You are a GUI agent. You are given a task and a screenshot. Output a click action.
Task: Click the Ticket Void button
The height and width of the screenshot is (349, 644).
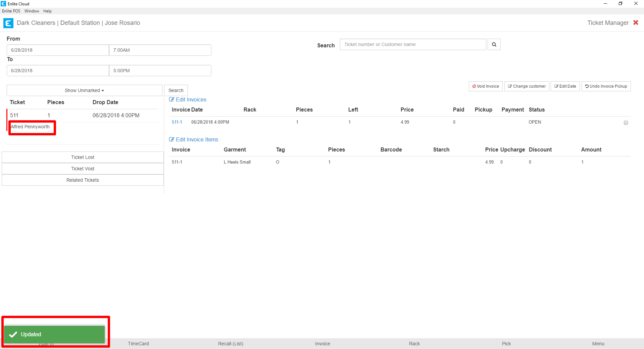point(83,169)
